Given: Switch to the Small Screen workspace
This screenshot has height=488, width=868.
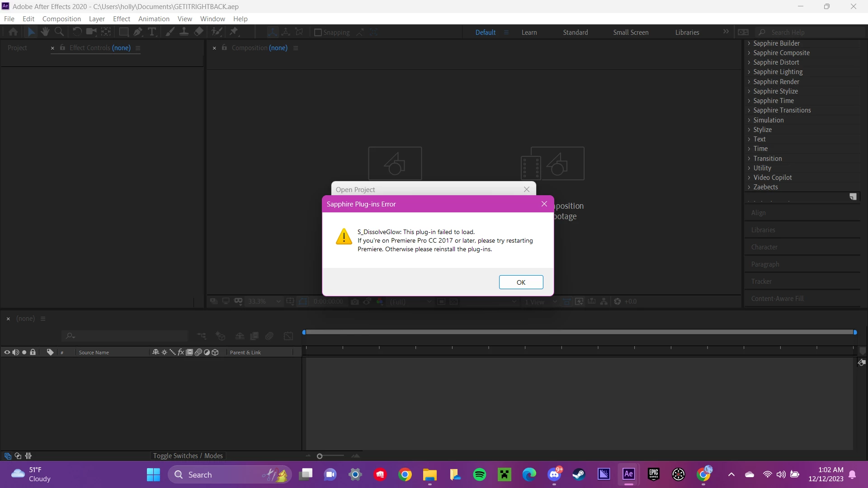Looking at the screenshot, I should point(631,33).
